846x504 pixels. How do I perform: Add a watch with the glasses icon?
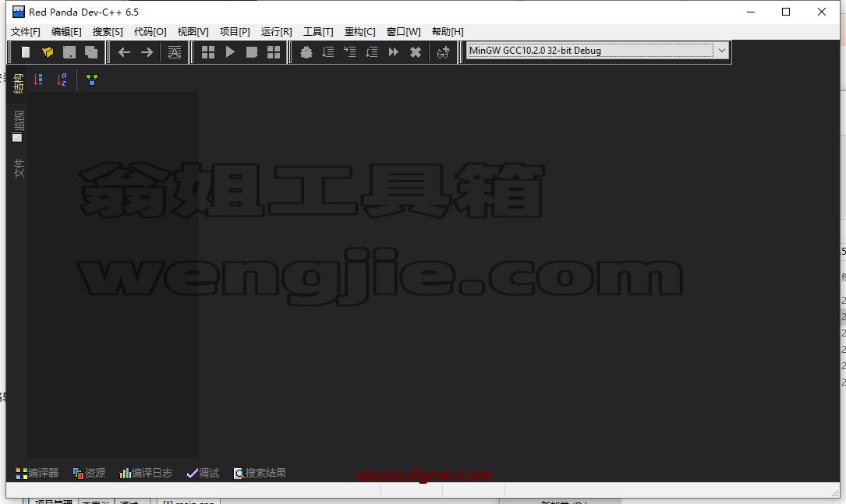(443, 52)
